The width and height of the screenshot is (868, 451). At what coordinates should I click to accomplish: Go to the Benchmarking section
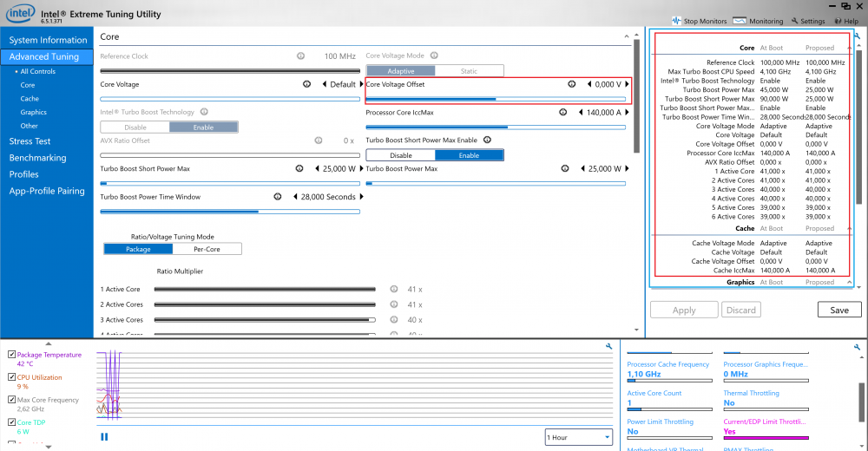click(37, 158)
